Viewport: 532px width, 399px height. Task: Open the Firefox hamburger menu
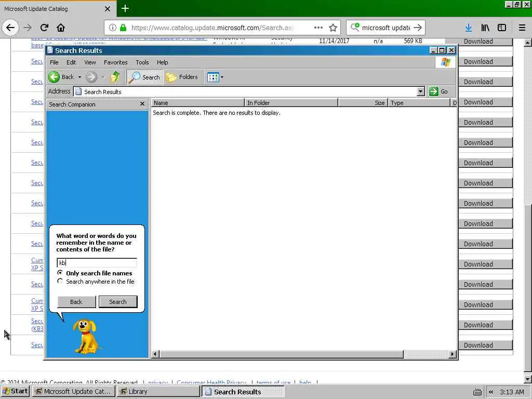tap(522, 28)
